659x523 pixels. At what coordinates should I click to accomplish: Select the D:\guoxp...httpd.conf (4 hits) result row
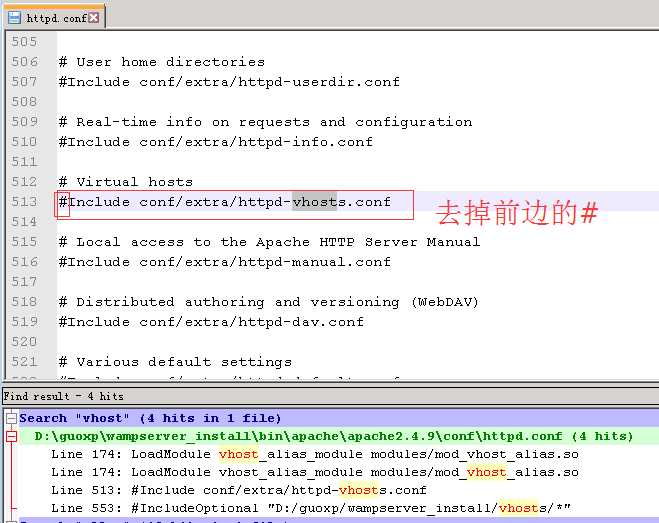[x=333, y=436]
